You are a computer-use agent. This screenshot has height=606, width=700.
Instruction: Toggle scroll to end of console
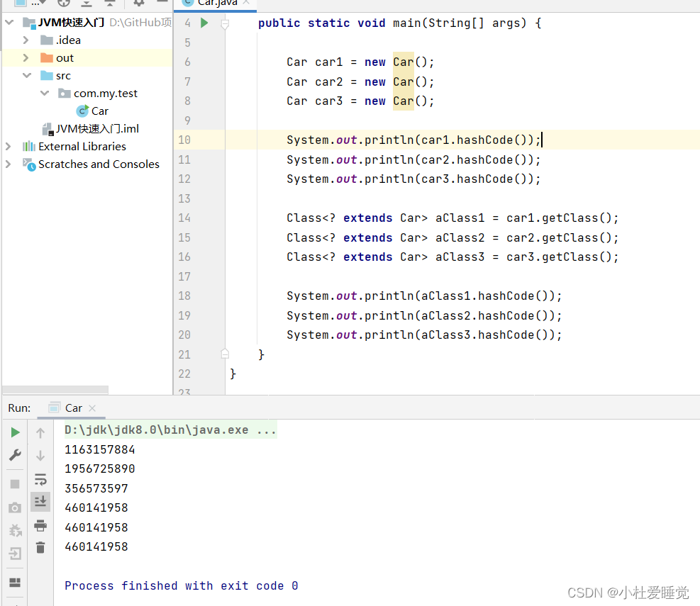click(40, 501)
